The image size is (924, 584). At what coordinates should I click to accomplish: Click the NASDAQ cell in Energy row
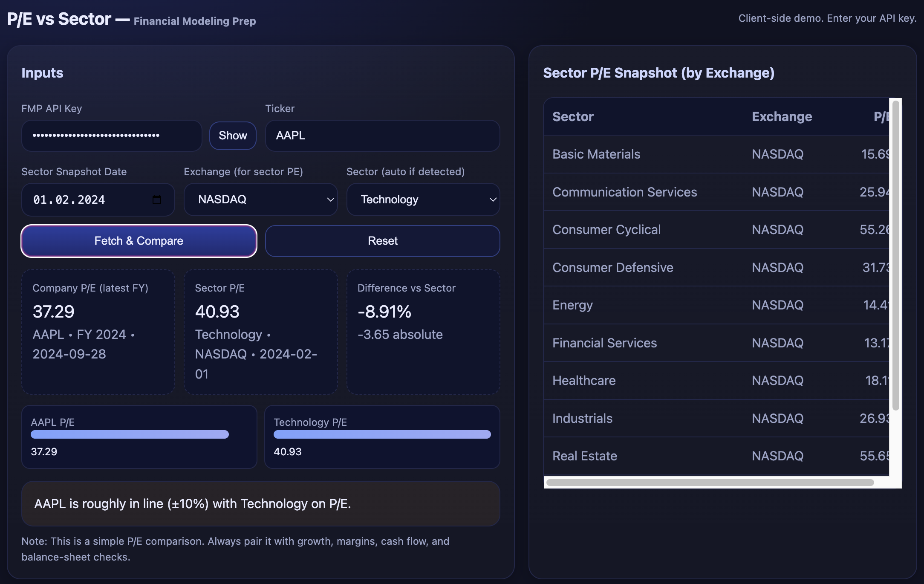pos(777,305)
